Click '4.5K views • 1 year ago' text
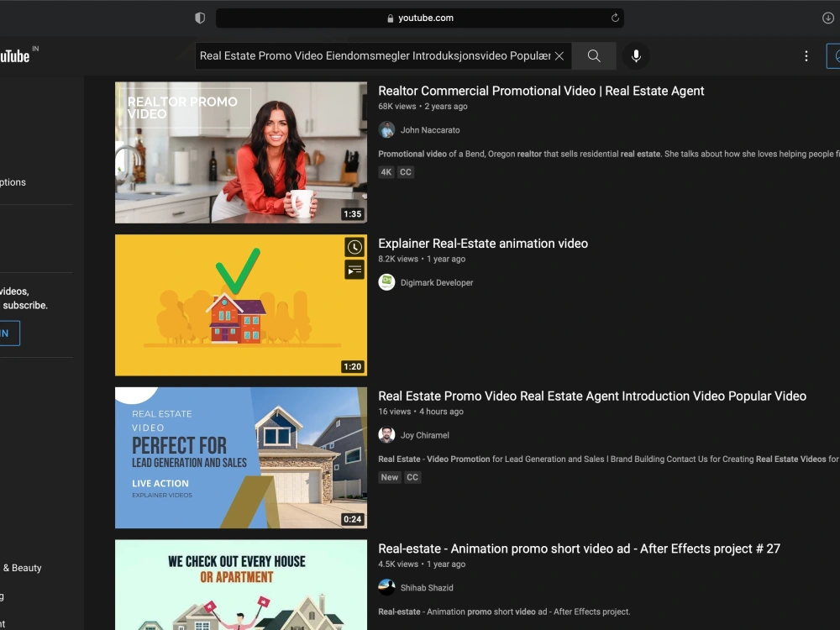The image size is (840, 630). [x=422, y=564]
